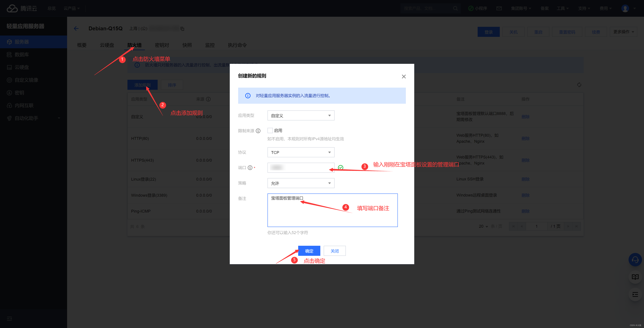Expand the 支持 menu
This screenshot has height=328, width=644.
(x=584, y=8)
